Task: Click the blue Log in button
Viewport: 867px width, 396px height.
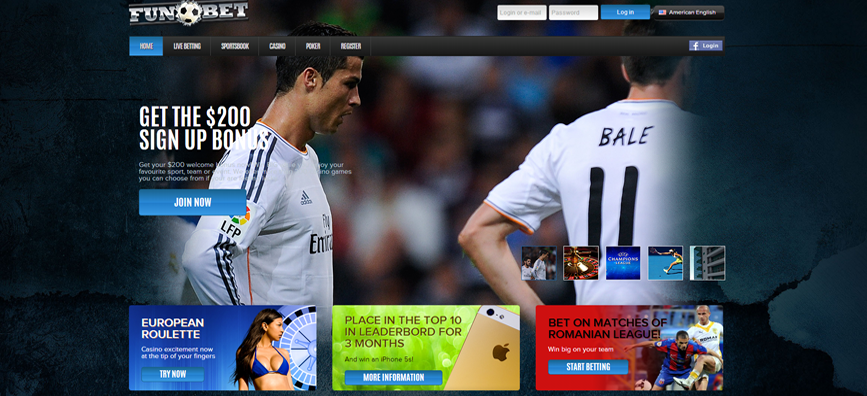Action: point(625,12)
